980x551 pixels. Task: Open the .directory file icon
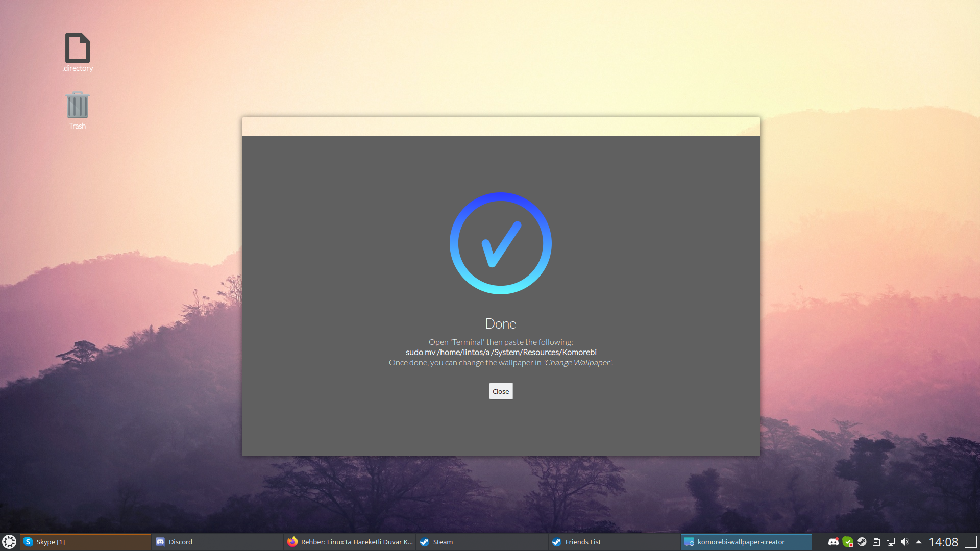[x=78, y=49]
